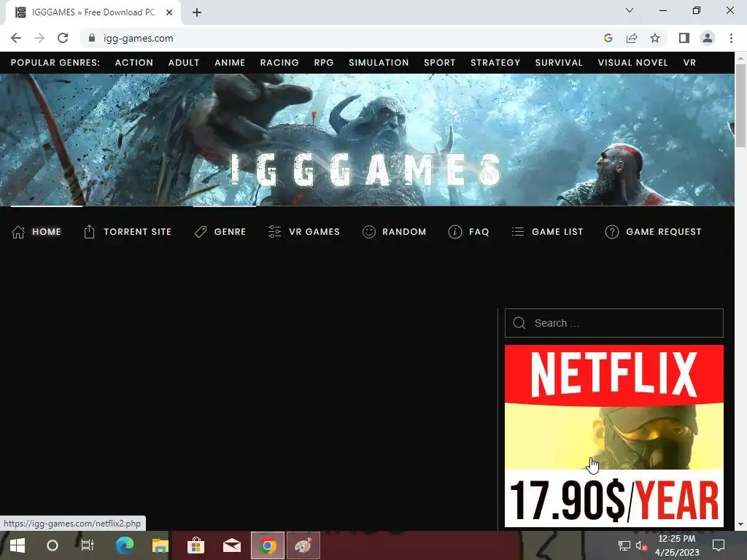Screen dimensions: 747x560
Task: Open the notification center icon
Action: [719, 545]
